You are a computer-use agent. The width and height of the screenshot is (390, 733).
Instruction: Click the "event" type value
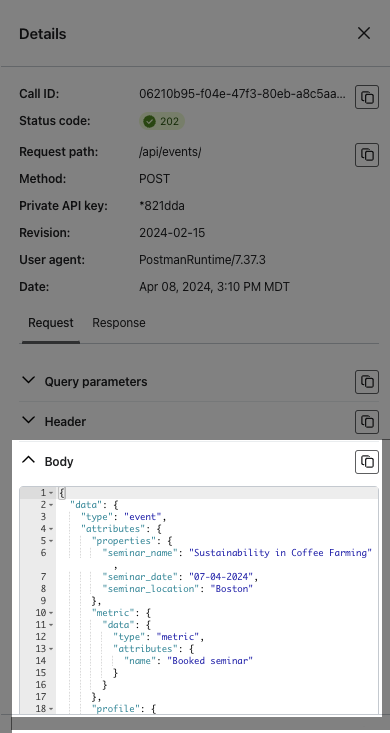pyautogui.click(x=142, y=517)
